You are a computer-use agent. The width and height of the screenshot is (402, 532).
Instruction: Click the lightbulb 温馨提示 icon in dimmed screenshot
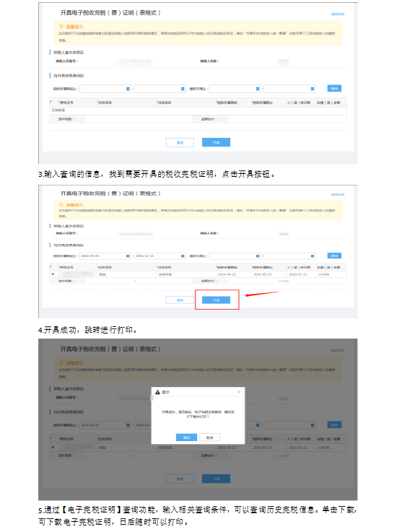pyautogui.click(x=61, y=362)
